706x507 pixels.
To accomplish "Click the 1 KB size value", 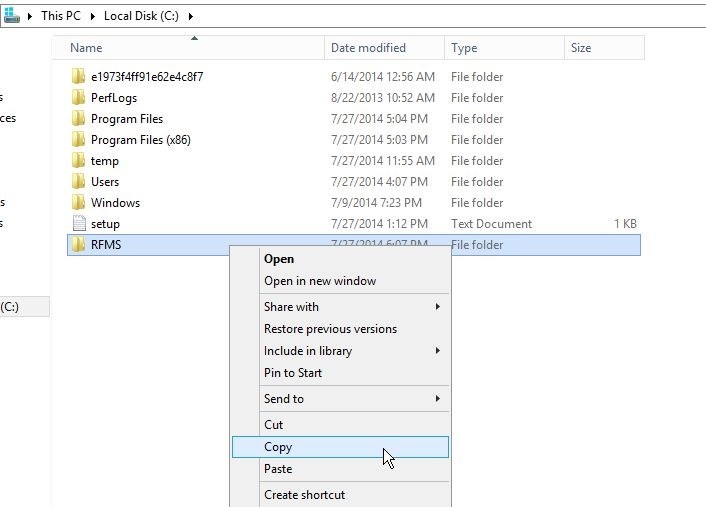I will pos(625,224).
